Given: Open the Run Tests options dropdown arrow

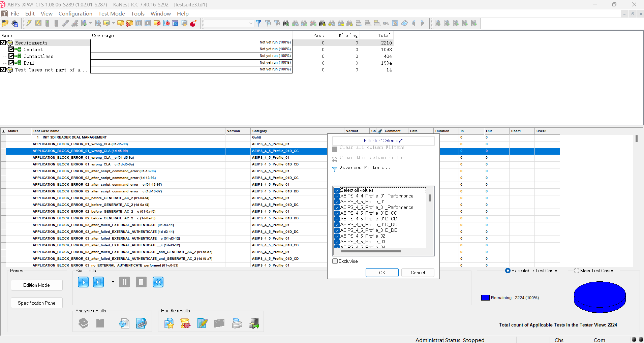Looking at the screenshot, I should coord(113,282).
